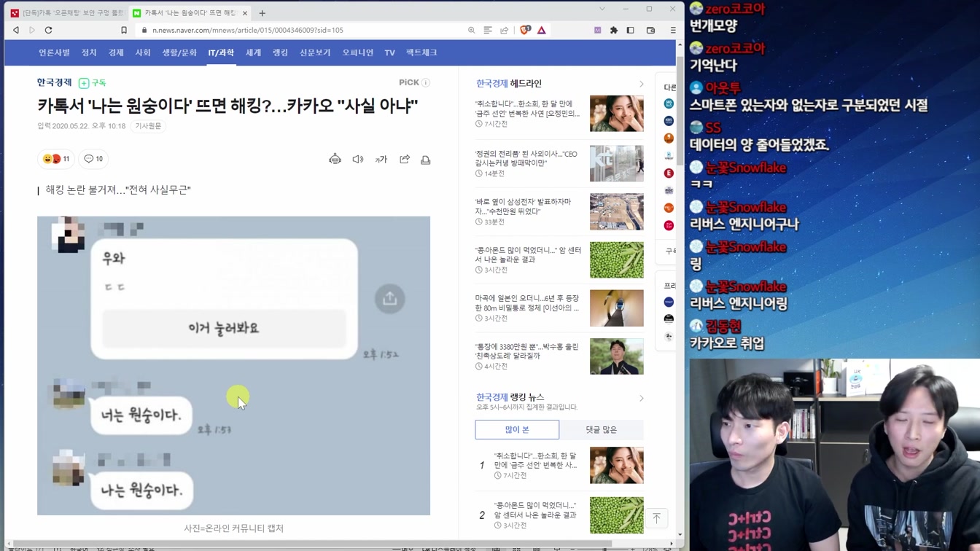Viewport: 980px width, 551px height.
Task: Open the '통장에 3380만원 뿐' headline article
Action: click(526, 351)
